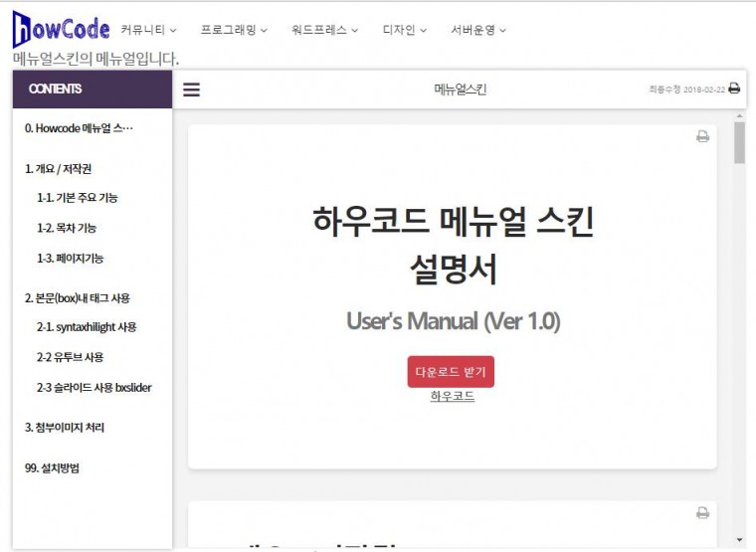The height and width of the screenshot is (552, 756).
Task: Click the printer icon on the second card
Action: [702, 513]
